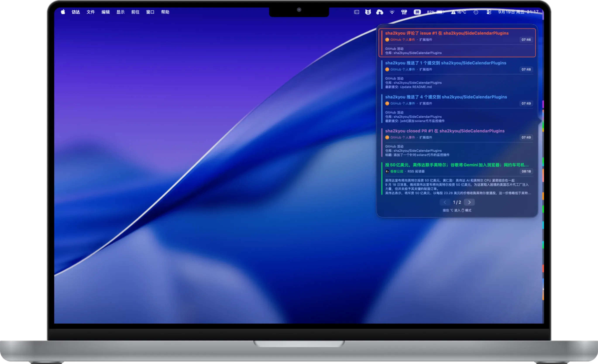Open the cloud upload menu bar icon
Image resolution: width=598 pixels, height=364 pixels.
[x=380, y=12]
